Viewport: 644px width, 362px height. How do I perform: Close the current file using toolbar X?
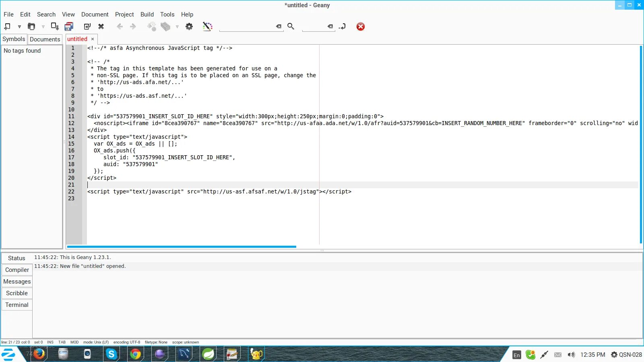pyautogui.click(x=101, y=27)
